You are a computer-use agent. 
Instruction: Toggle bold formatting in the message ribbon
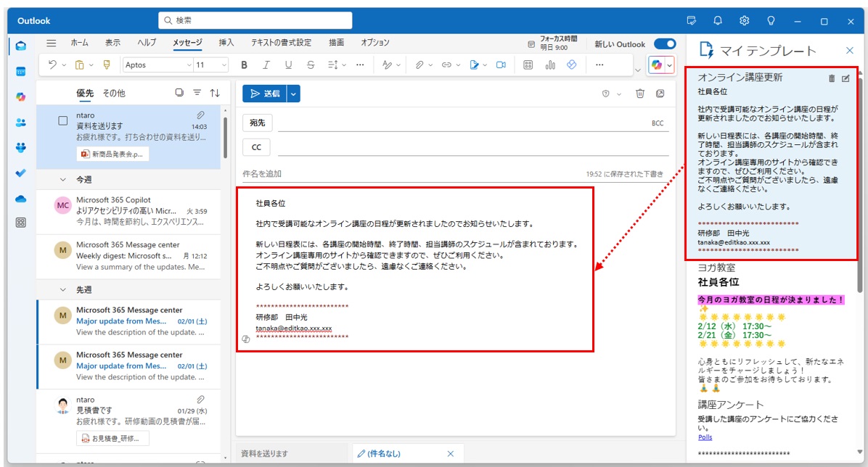point(244,65)
